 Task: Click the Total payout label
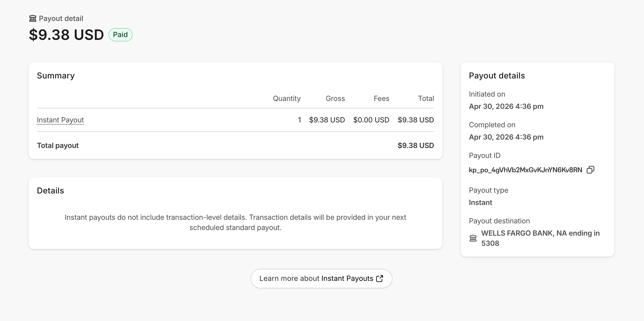pyautogui.click(x=58, y=145)
